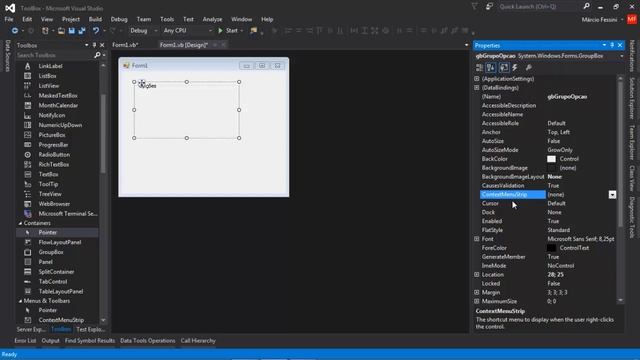Expand the (DataBindings) property node

(477, 88)
